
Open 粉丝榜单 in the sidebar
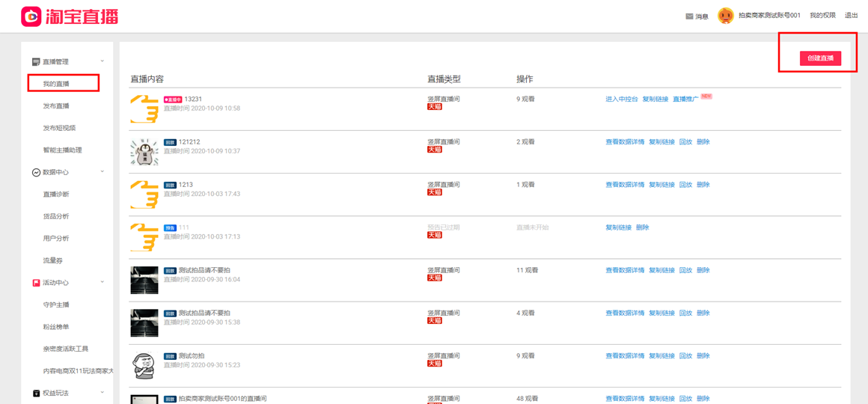[x=56, y=326]
